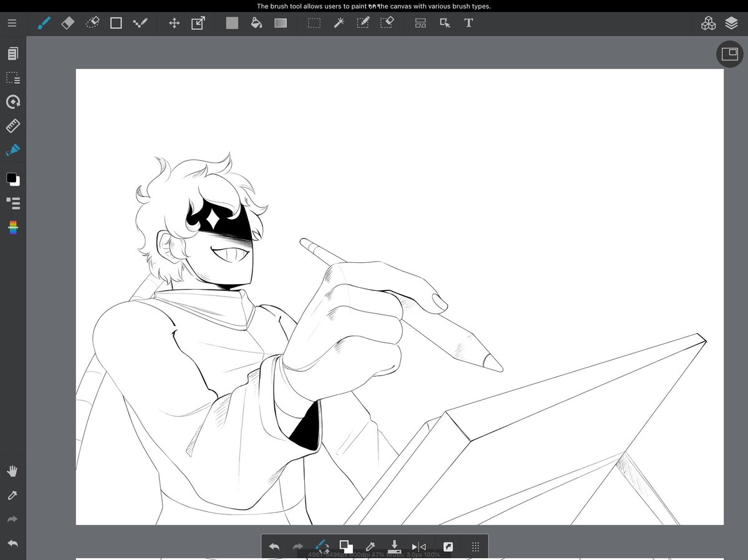Select the Move tool
748x560 pixels.
point(174,23)
